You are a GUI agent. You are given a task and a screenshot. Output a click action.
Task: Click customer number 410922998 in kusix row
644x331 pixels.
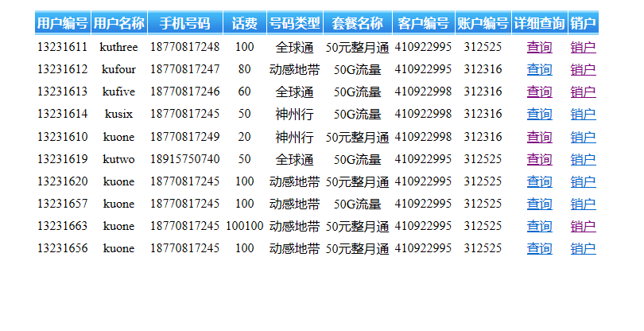[423, 114]
